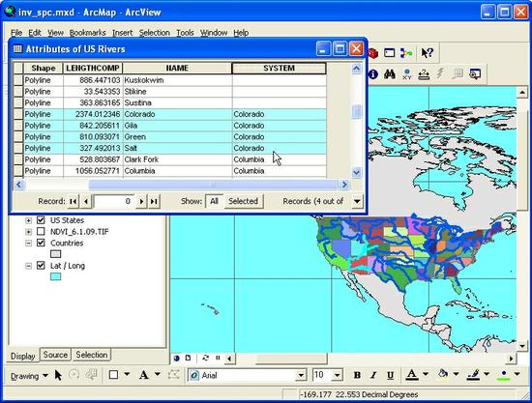Apply underline text formatting
Screen dimensions: 532x403
point(390,375)
